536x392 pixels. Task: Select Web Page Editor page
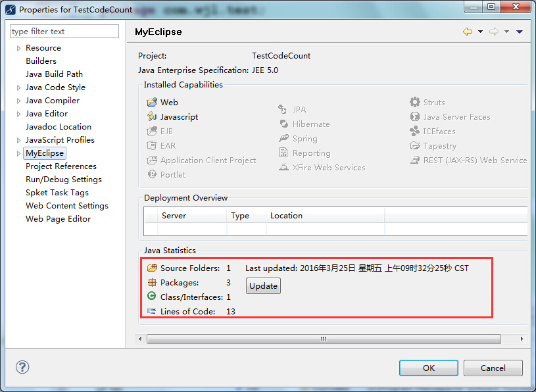[x=58, y=219]
